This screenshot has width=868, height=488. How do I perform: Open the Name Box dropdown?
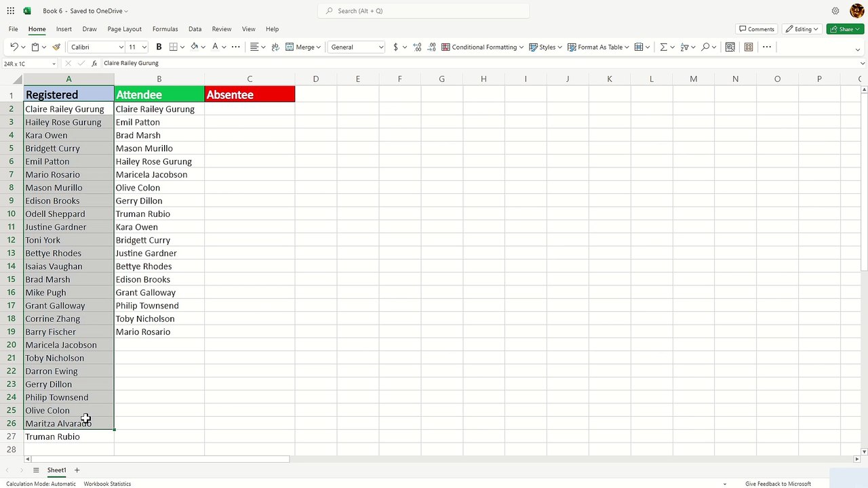tap(54, 64)
